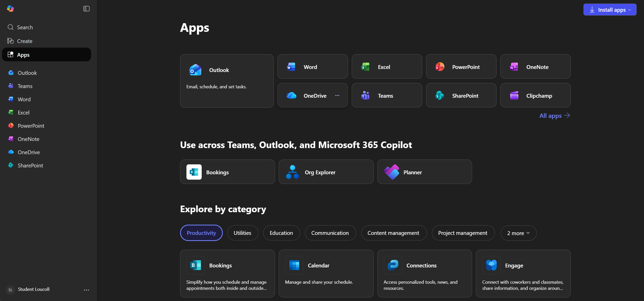Viewport: 644px width, 301px height.
Task: Launch the Teams app tile
Action: [387, 95]
